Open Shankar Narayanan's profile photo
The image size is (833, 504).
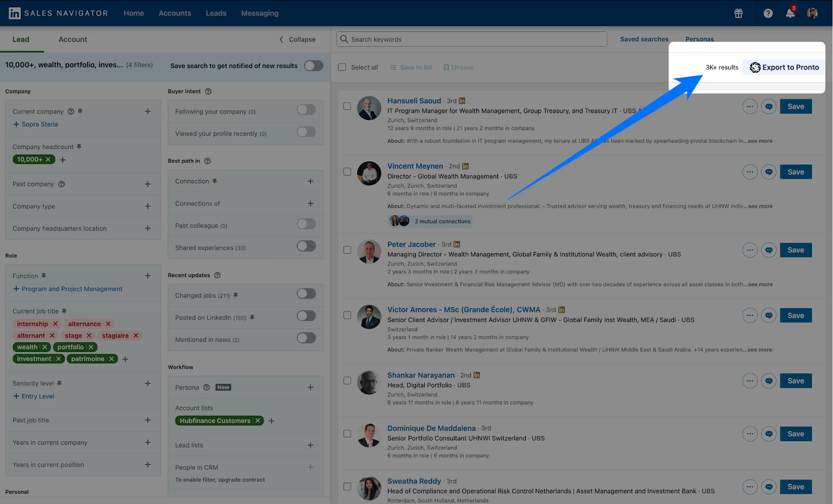369,383
